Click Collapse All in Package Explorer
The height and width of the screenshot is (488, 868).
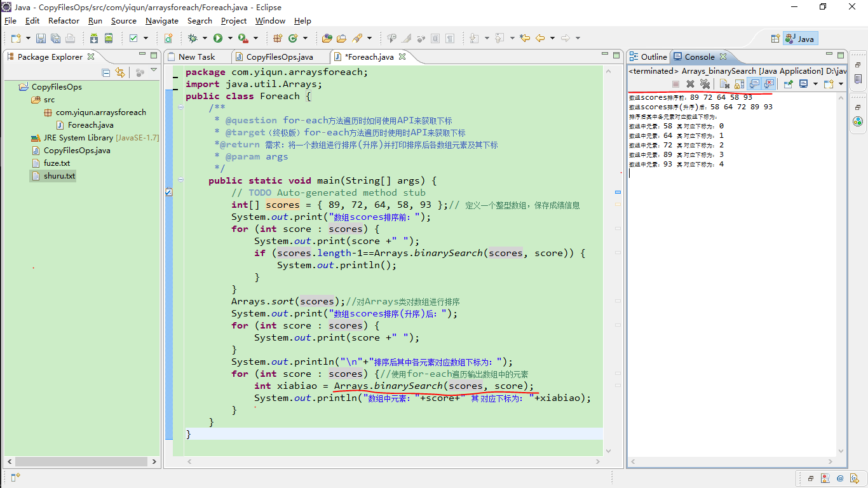(x=106, y=72)
